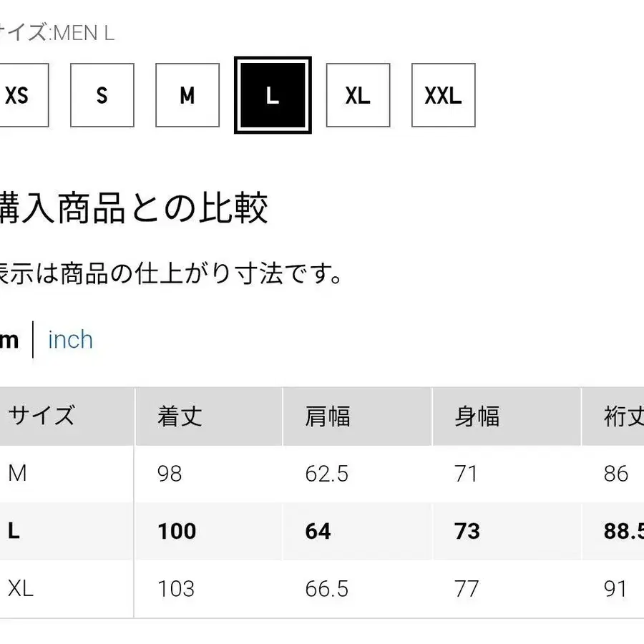Select the S size option
The width and height of the screenshot is (644, 644).
[102, 95]
